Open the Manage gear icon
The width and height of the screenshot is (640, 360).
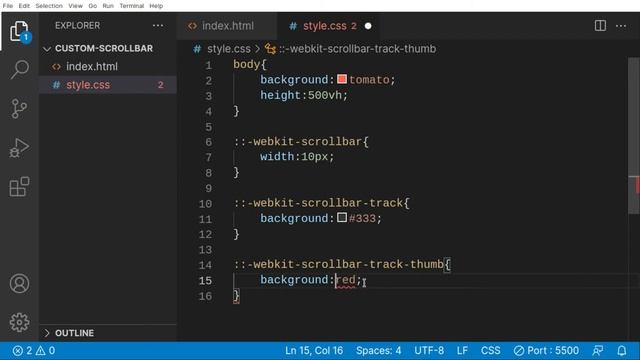coord(19,322)
